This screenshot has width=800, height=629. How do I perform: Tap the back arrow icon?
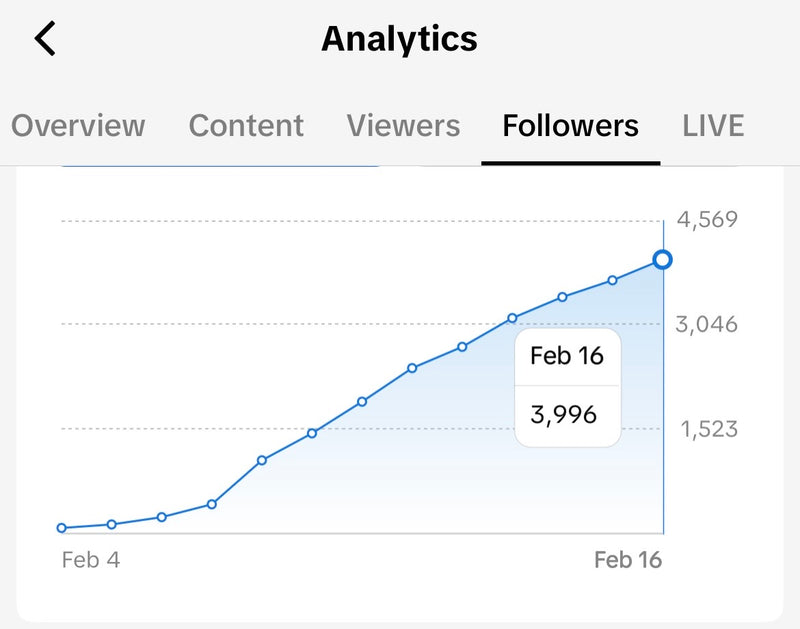[45, 39]
